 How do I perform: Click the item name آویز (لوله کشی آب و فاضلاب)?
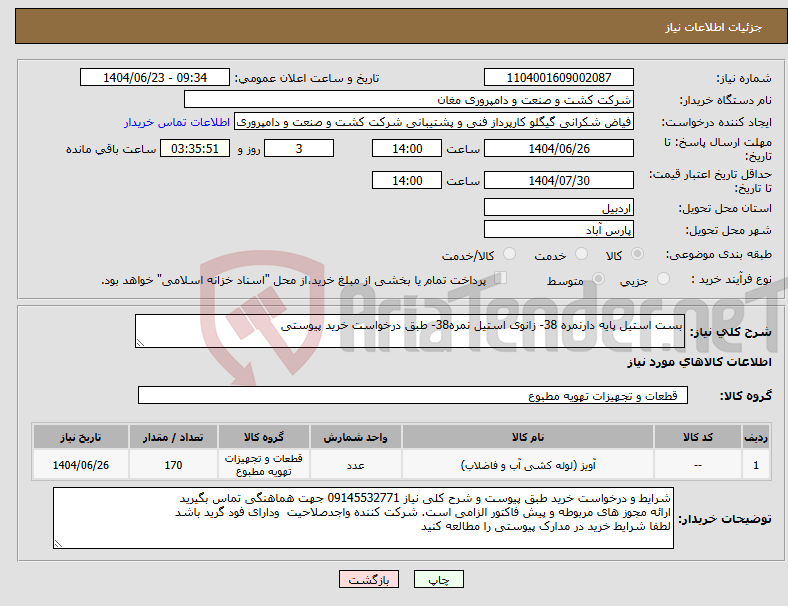(x=528, y=465)
